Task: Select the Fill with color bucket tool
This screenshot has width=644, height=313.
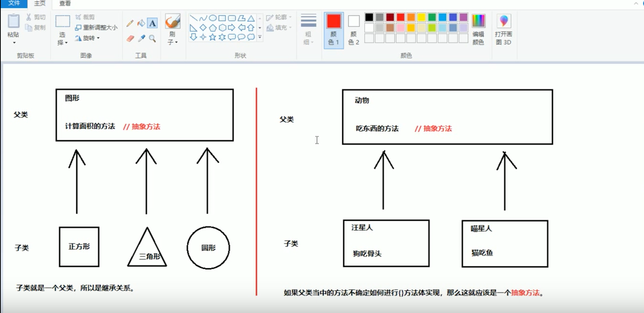Action: pos(141,23)
